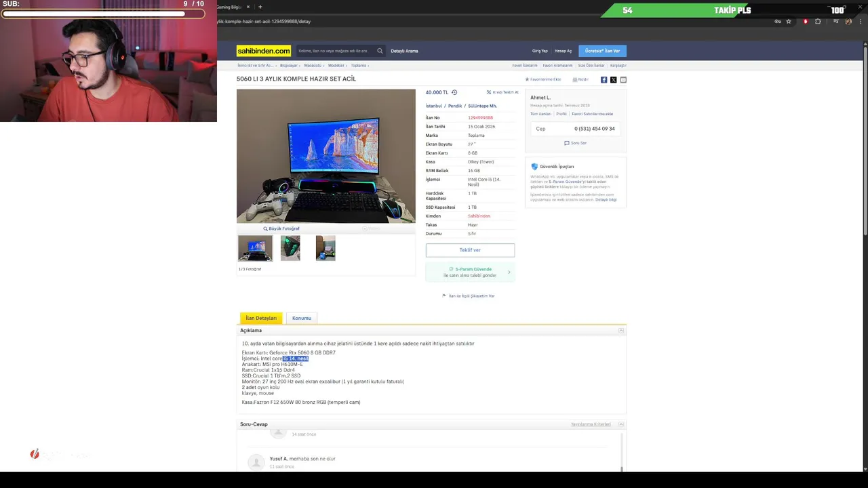Screen dimensions: 868x488
Task: Share listing on X icon
Action: tap(613, 80)
